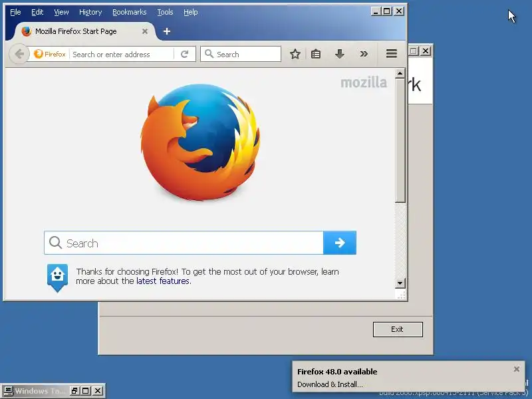The height and width of the screenshot is (399, 532).
Task: Close the Mozilla Firefox Start Page tab
Action: click(145, 31)
